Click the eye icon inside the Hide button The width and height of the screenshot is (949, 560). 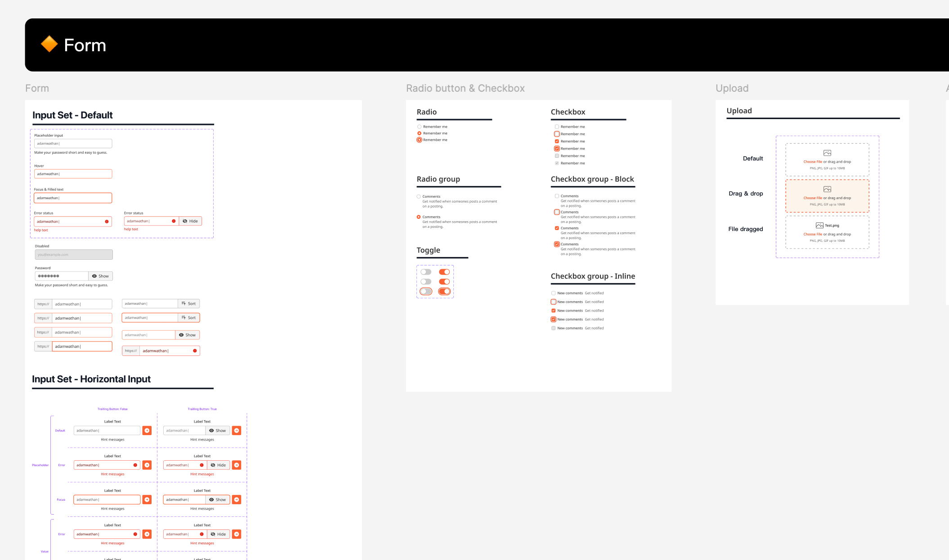pos(184,221)
